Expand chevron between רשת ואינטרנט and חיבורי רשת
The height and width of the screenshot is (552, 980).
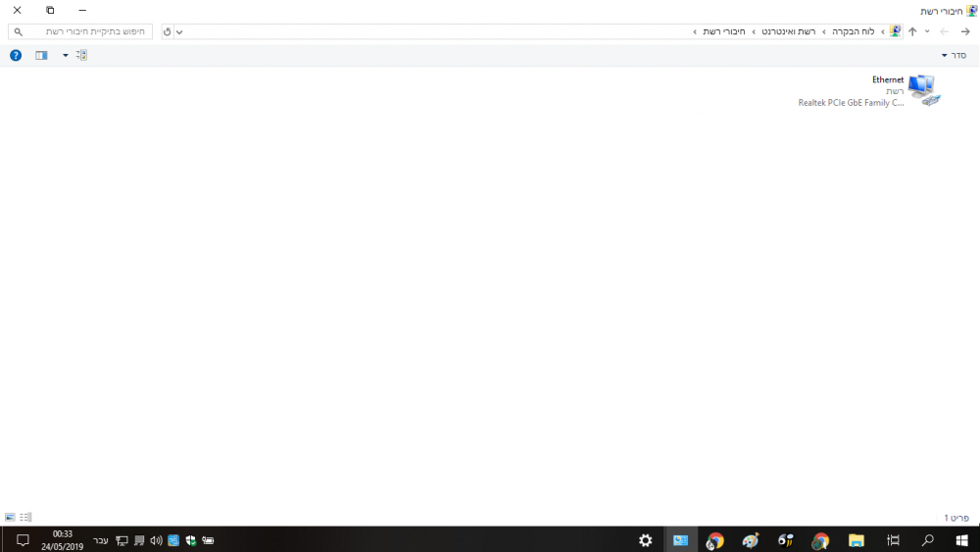tap(753, 32)
